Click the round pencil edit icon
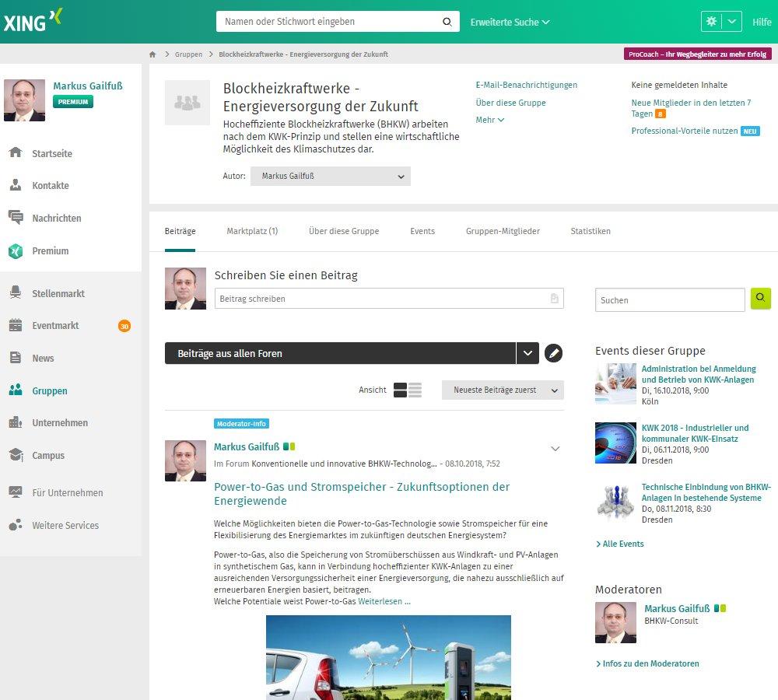Image resolution: width=778 pixels, height=700 pixels. pyautogui.click(x=553, y=353)
